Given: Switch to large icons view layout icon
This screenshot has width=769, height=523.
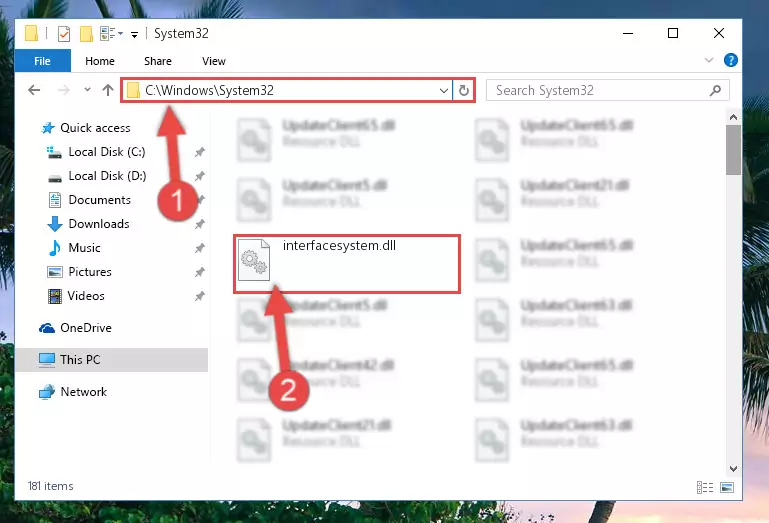Looking at the screenshot, I should pyautogui.click(x=727, y=487).
